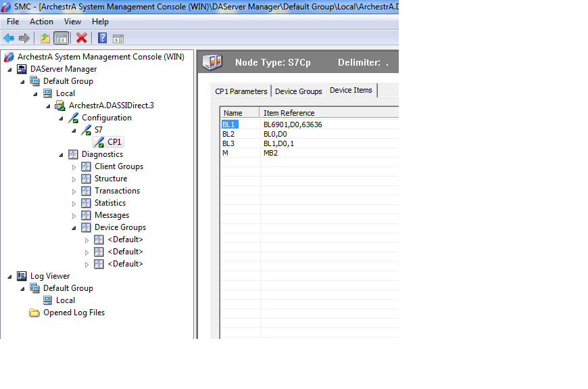Screen dimensions: 588x389
Task: Toggle the Show/Hide Console Tree icon
Action: point(61,39)
